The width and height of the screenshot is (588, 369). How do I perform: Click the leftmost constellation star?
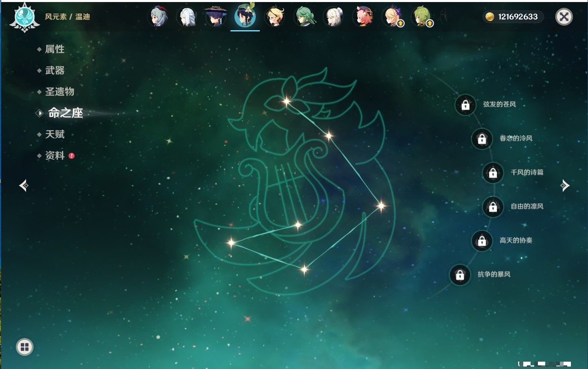[x=231, y=243]
